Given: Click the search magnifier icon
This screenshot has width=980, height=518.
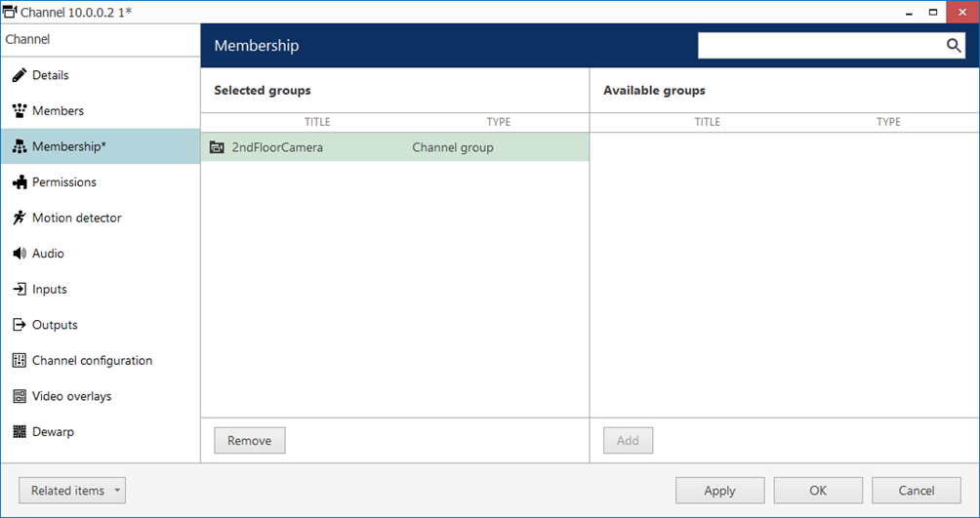Looking at the screenshot, I should pos(954,46).
